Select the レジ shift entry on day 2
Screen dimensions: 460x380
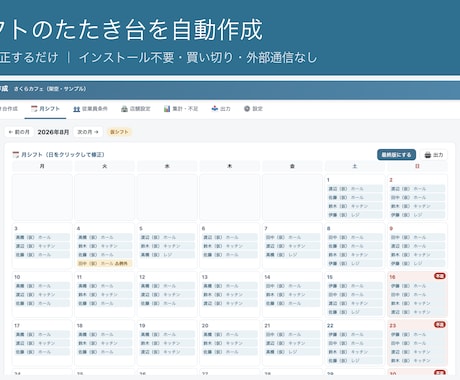pyautogui.click(x=417, y=215)
